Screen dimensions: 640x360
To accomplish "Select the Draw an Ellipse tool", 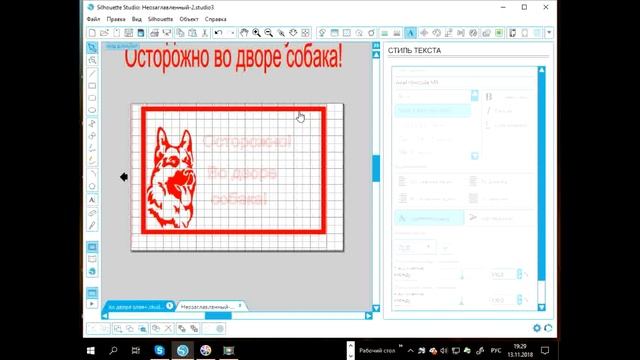I will click(92, 110).
